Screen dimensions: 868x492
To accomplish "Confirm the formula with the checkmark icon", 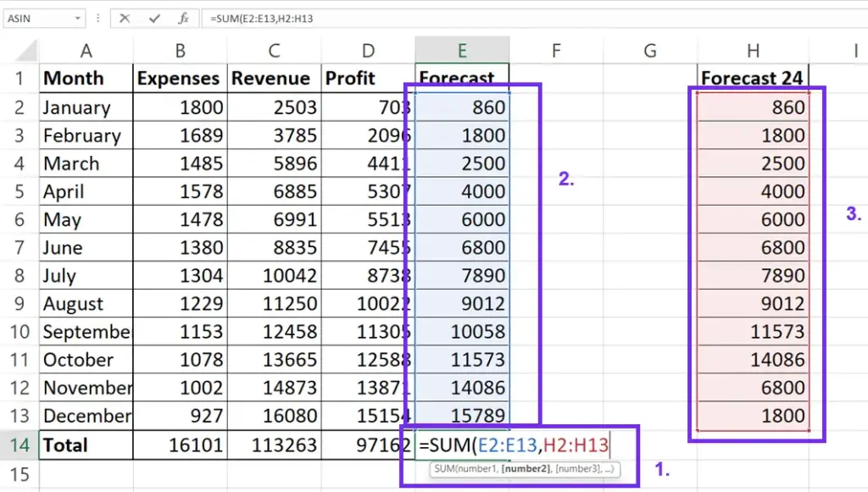I will click(x=154, y=19).
